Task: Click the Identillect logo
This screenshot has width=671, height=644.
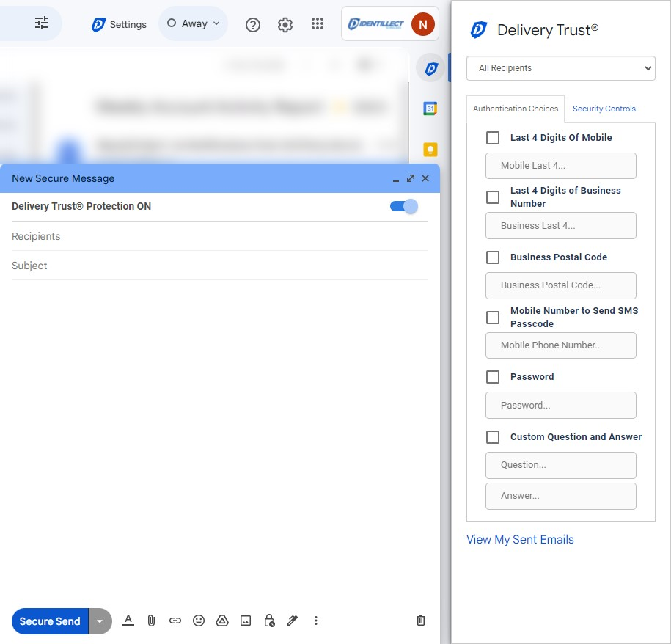Action: [375, 24]
